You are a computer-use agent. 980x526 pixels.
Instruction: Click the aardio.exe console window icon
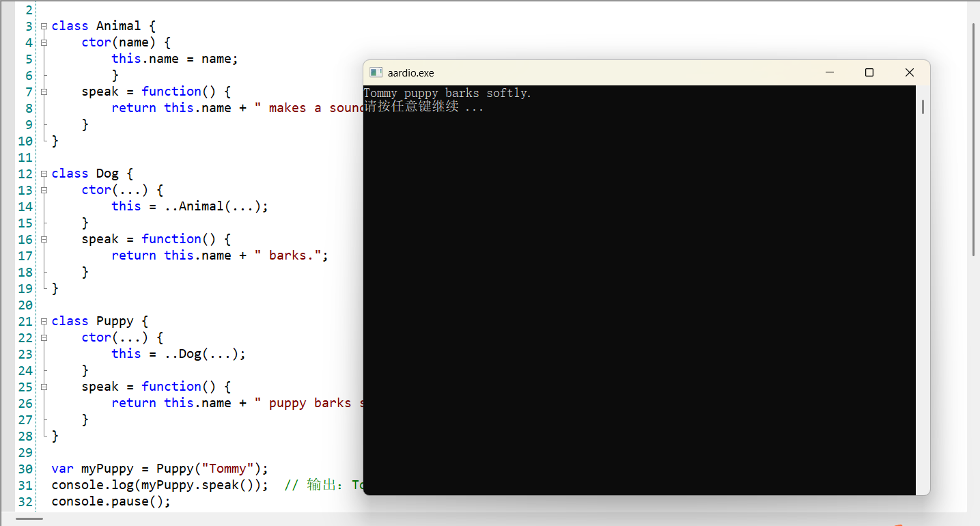376,72
